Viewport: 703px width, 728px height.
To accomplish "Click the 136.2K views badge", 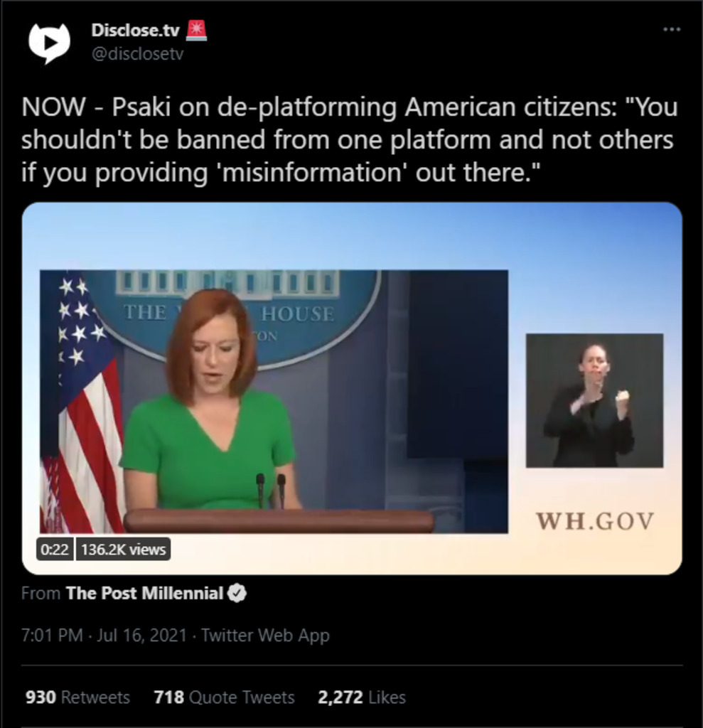I will click(123, 550).
